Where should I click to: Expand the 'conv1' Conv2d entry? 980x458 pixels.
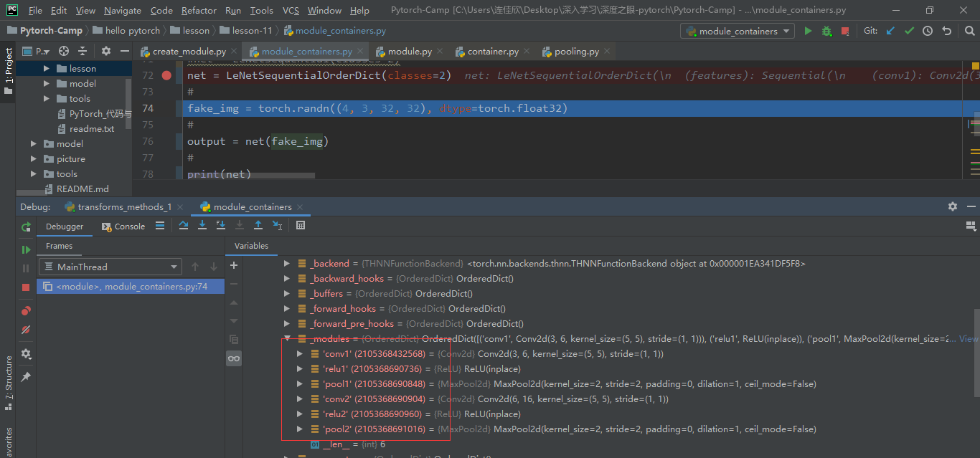[x=300, y=353]
